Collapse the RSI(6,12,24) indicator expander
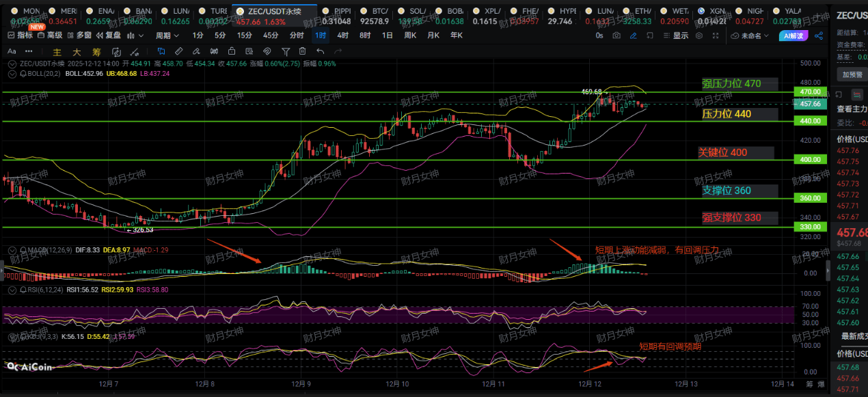Screen dimensions: 868x397 (x=13, y=290)
